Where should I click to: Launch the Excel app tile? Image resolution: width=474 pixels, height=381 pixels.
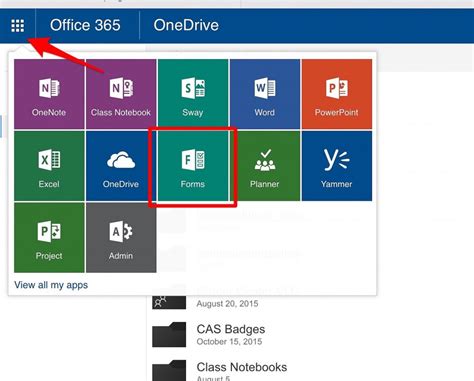(49, 166)
